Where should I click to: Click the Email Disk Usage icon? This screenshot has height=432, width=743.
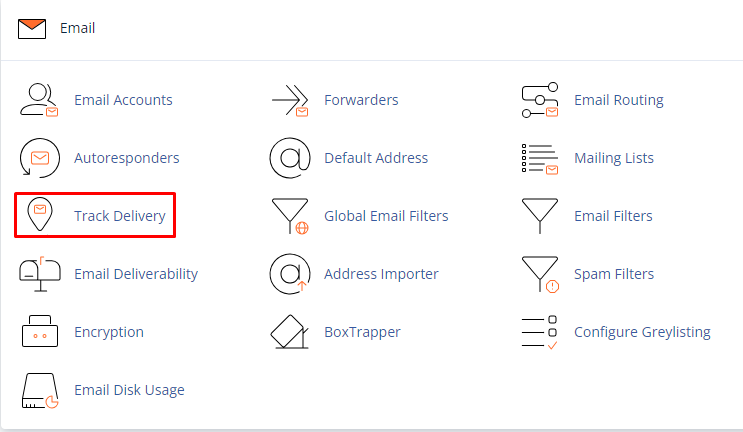[40, 390]
